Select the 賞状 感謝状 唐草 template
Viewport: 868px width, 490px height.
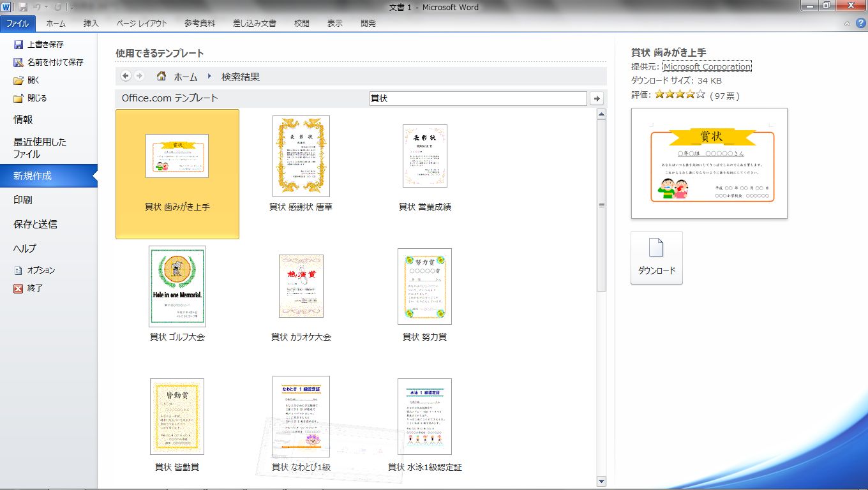pos(301,165)
